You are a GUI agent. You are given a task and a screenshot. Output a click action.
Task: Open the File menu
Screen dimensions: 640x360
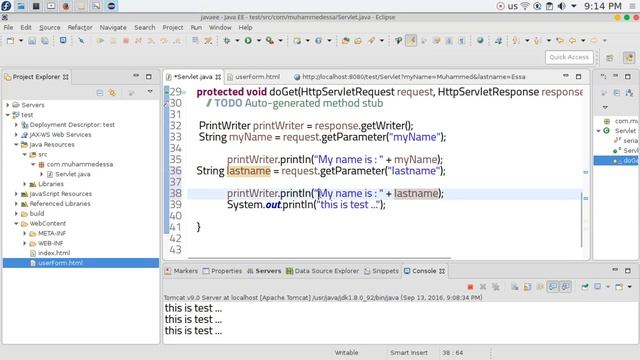click(8, 27)
